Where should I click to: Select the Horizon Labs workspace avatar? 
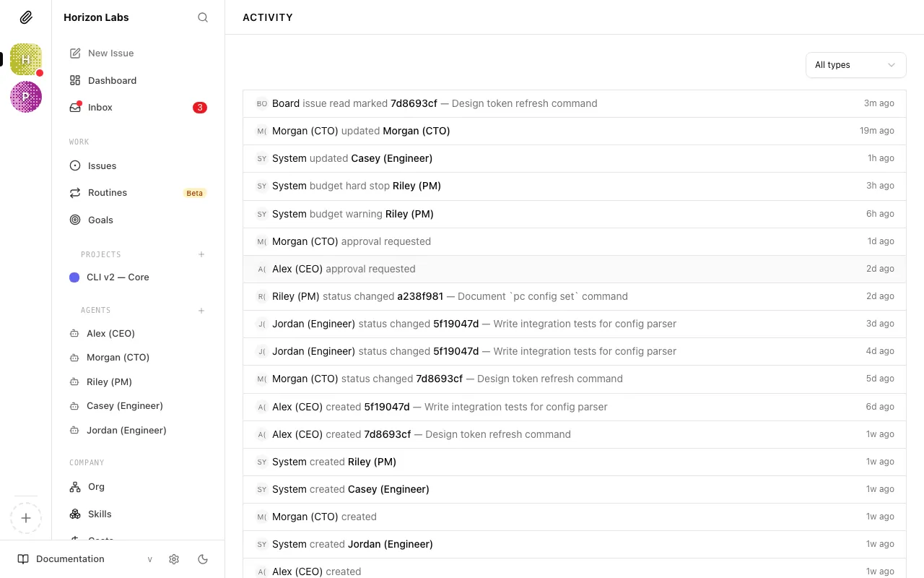26,59
